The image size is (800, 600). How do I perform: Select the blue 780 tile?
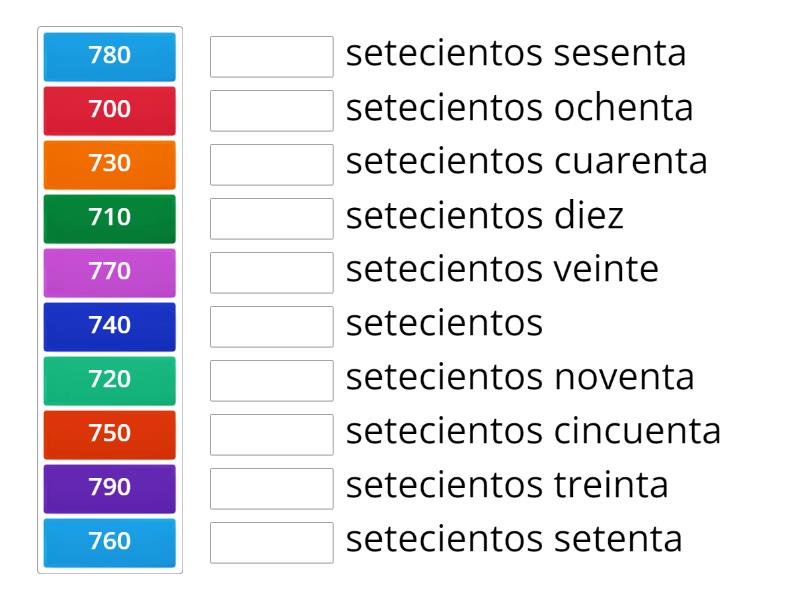pyautogui.click(x=108, y=57)
